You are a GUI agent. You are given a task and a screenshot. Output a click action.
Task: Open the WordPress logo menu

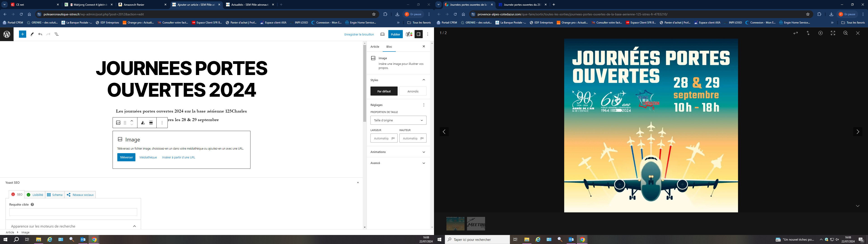[7, 34]
